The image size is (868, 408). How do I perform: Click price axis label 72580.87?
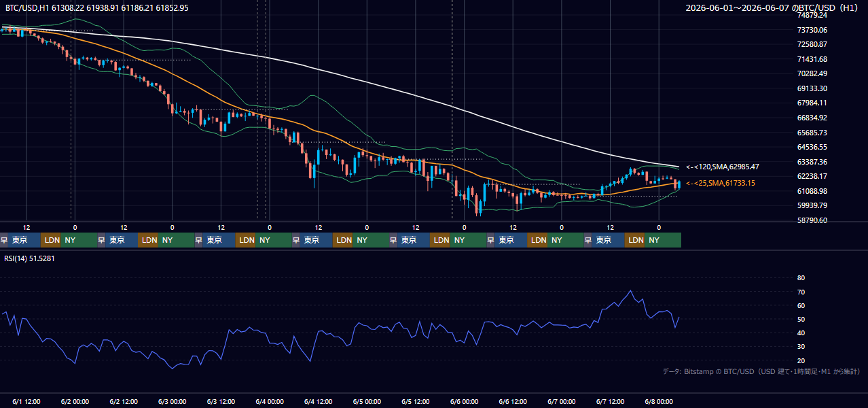point(812,44)
